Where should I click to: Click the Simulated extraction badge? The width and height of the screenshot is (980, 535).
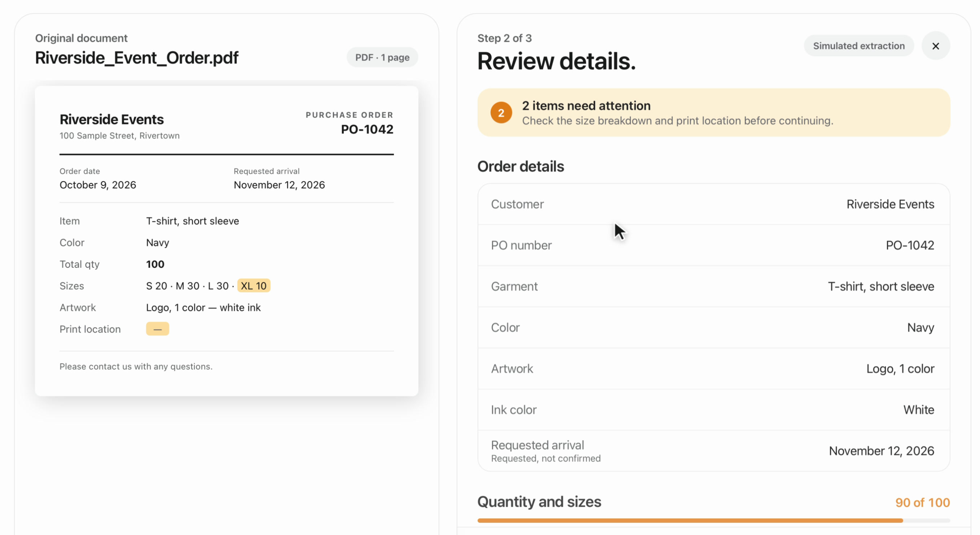click(859, 46)
